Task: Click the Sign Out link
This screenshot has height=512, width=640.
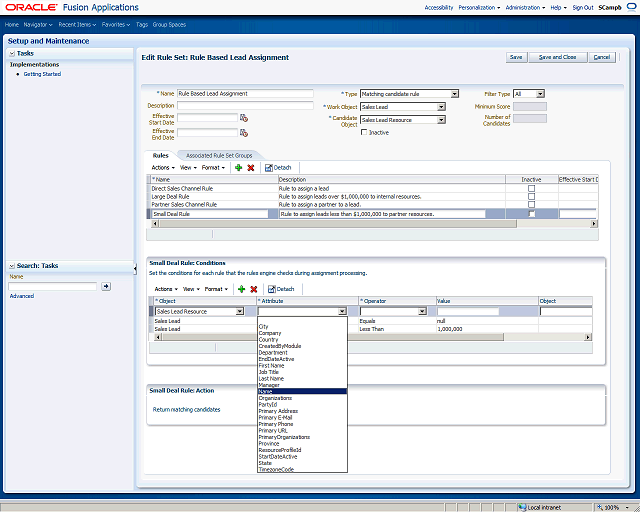Action: coord(583,7)
